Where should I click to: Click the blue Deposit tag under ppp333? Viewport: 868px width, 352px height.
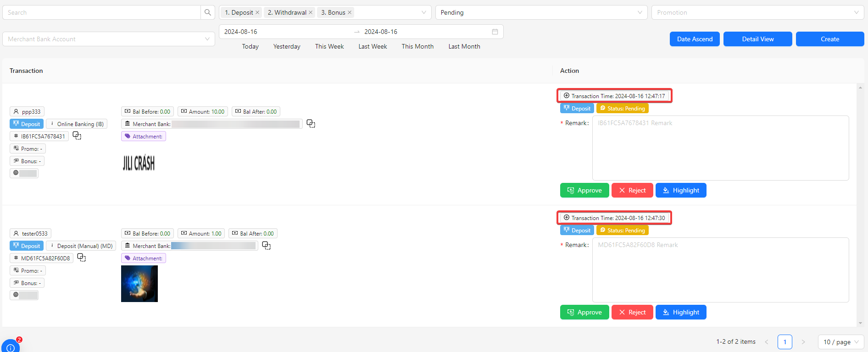tap(27, 124)
